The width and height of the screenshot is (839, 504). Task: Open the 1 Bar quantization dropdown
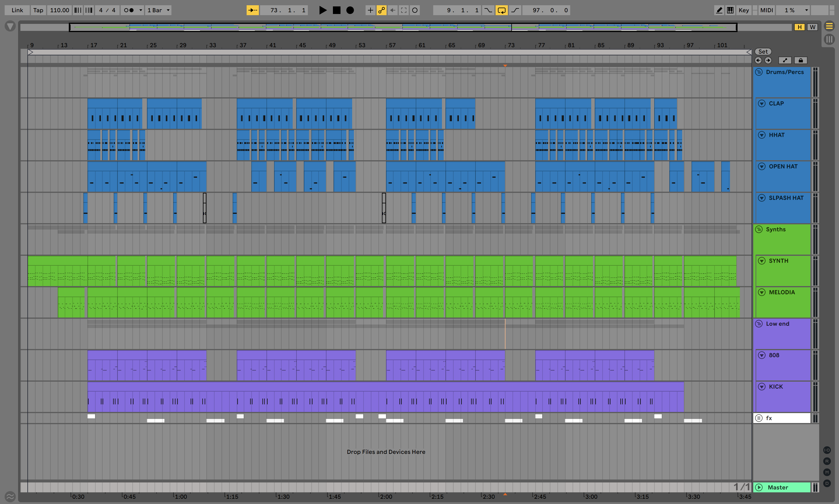pyautogui.click(x=158, y=10)
